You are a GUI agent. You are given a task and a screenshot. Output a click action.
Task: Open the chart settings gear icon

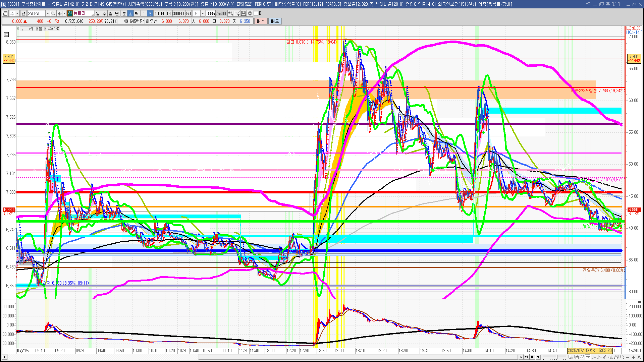click(x=250, y=13)
